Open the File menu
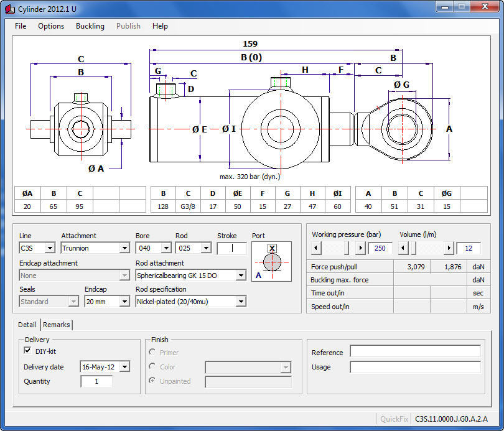This screenshot has height=431, width=504. coord(21,26)
